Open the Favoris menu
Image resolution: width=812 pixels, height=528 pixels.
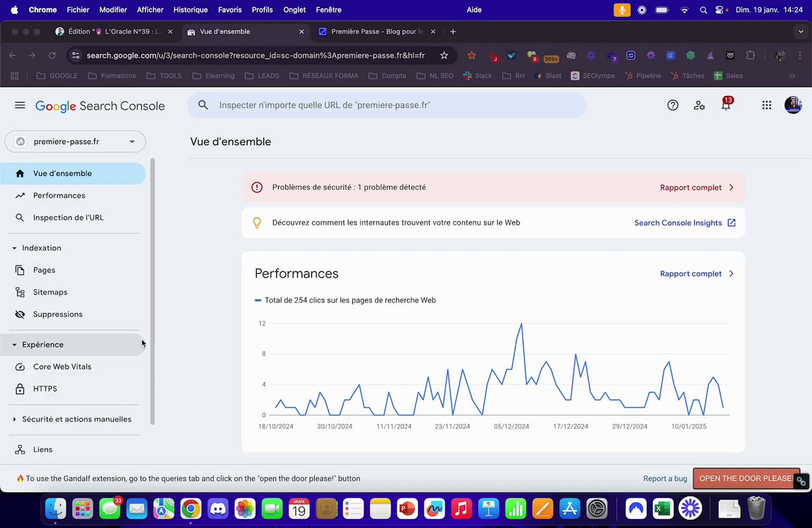[x=230, y=10]
